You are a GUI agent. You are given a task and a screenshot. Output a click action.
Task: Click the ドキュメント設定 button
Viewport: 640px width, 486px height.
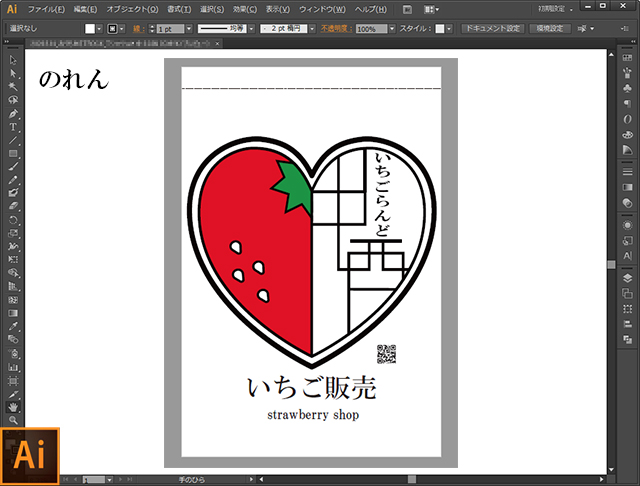(493, 29)
